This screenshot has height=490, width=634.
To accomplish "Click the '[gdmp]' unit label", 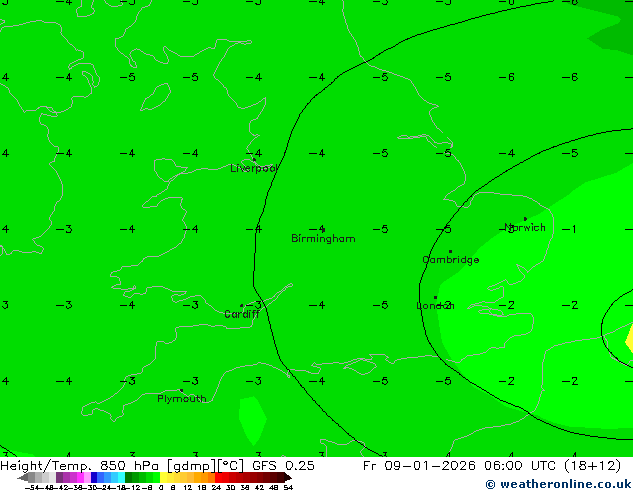I will pyautogui.click(x=192, y=466).
